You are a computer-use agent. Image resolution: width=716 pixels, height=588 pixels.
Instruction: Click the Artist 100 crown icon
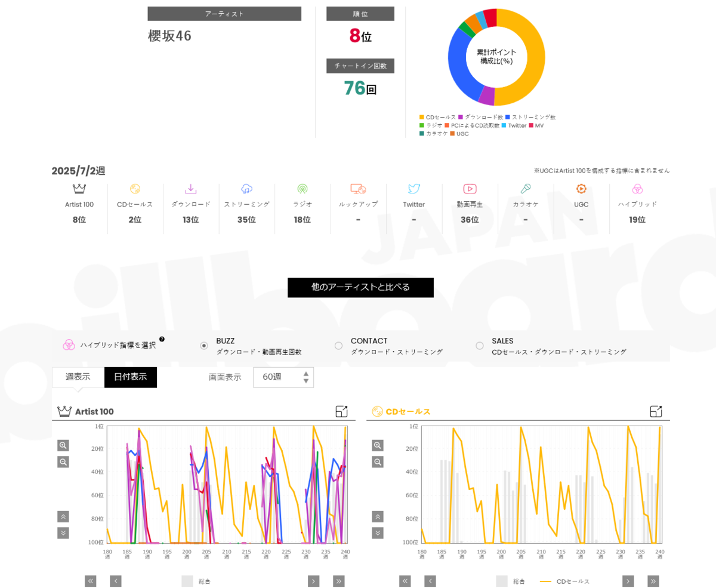79,189
